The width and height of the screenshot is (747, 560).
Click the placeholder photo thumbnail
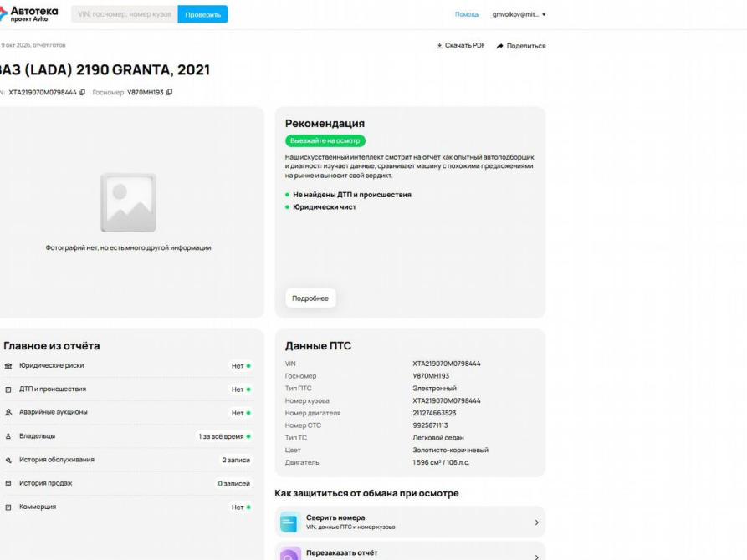tap(128, 202)
